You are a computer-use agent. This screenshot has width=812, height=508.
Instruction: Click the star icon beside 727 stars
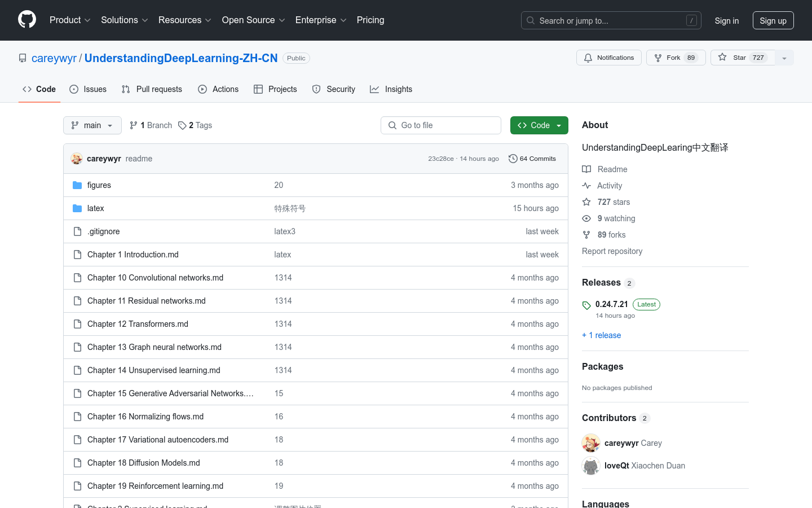point(586,202)
